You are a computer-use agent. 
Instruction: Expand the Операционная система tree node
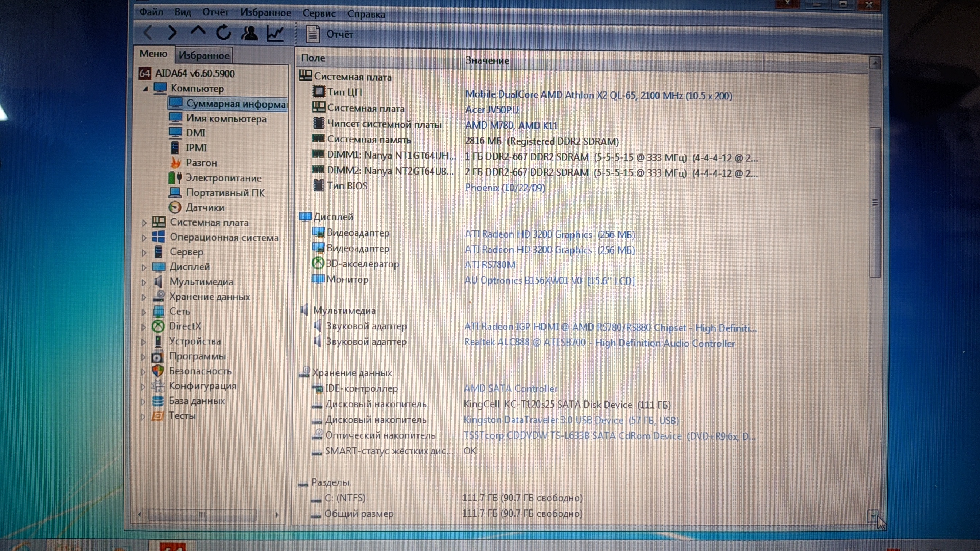[x=144, y=238]
